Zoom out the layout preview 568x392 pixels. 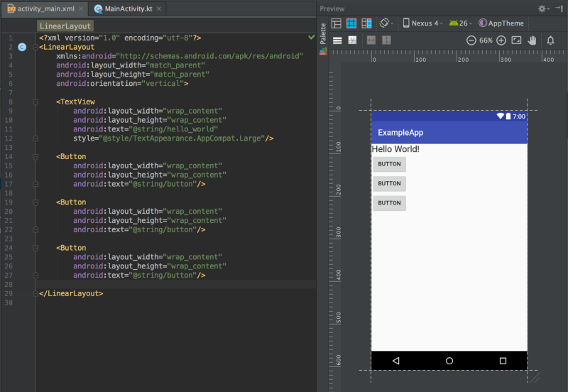tap(471, 40)
